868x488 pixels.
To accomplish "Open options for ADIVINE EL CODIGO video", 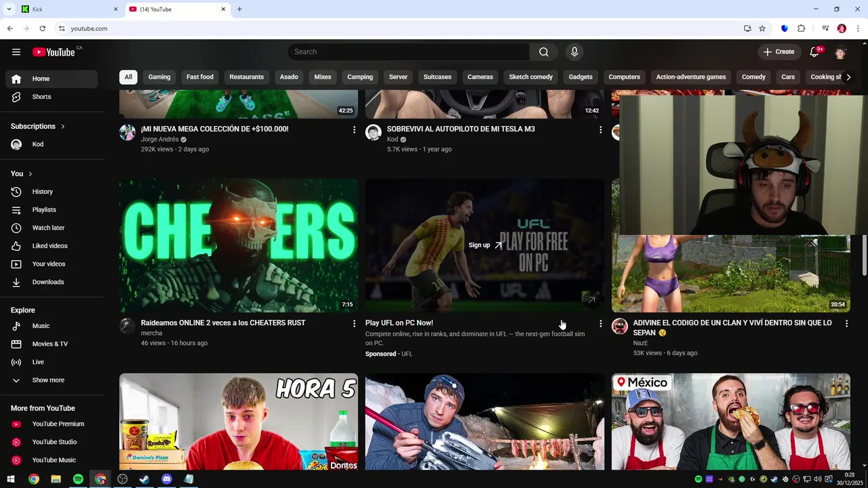I will pyautogui.click(x=846, y=324).
